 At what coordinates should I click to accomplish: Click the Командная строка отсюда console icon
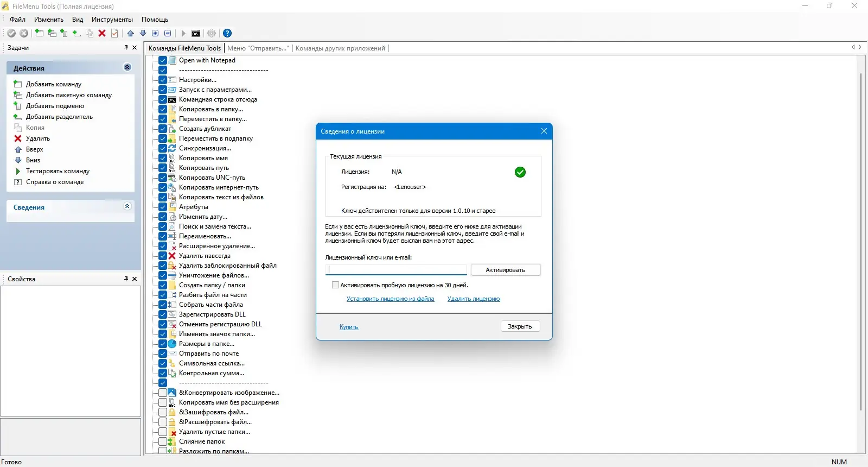coord(172,99)
